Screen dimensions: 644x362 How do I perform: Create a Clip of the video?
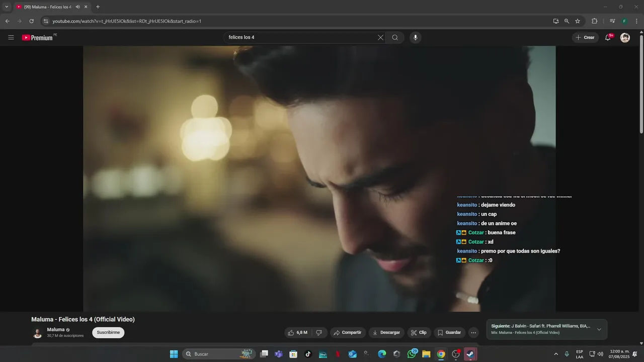coord(419,332)
